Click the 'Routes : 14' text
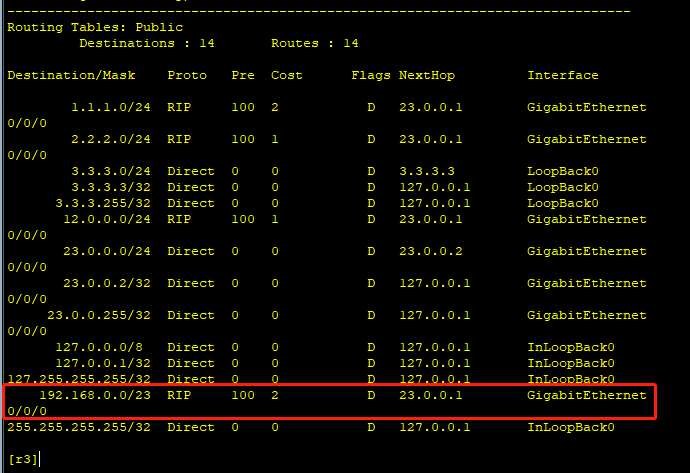690x473 pixels. click(314, 43)
